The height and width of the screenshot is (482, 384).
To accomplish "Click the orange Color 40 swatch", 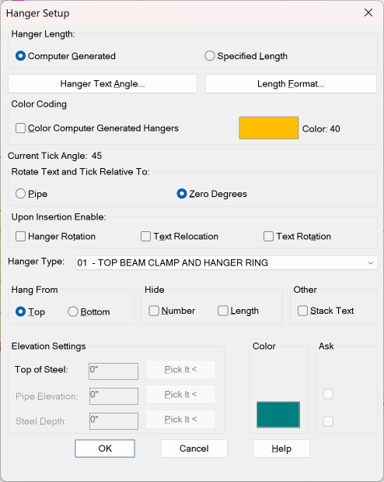I will click(x=269, y=128).
